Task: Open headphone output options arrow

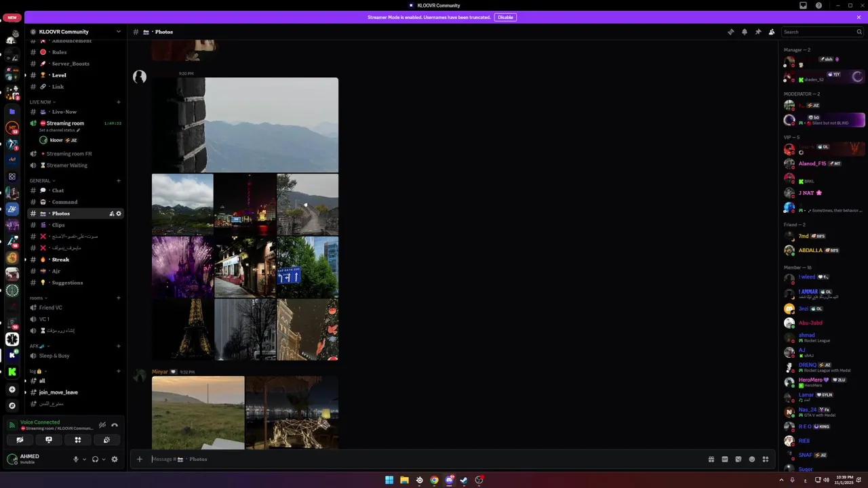Action: (103, 459)
